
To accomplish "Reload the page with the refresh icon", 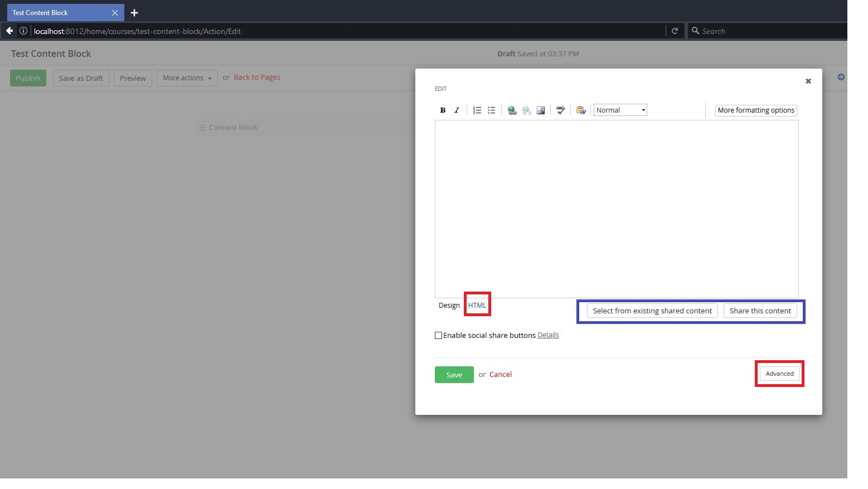I will (675, 31).
